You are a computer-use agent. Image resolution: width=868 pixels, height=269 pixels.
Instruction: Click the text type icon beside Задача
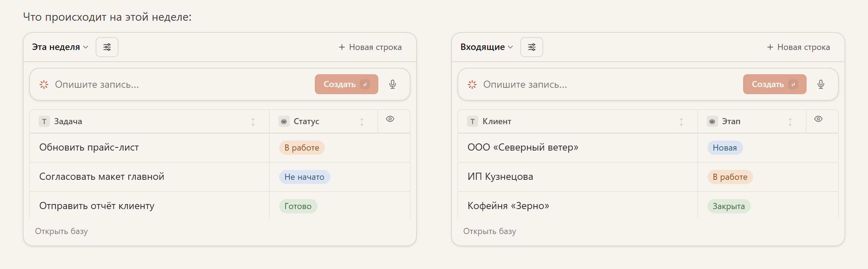point(44,121)
